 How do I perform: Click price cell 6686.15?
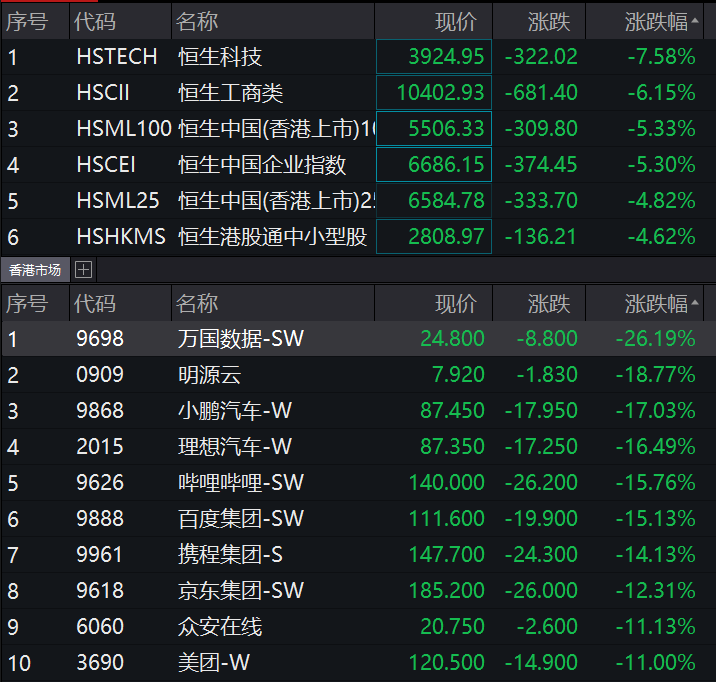point(434,165)
